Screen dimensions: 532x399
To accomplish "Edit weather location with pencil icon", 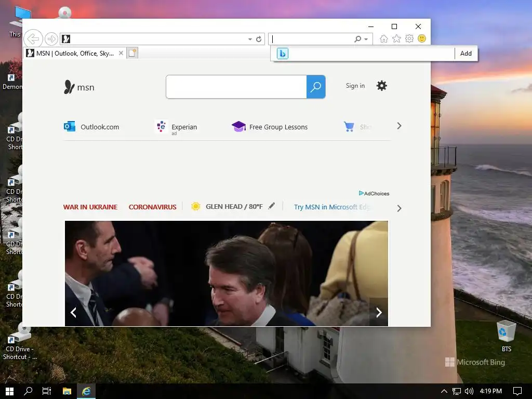I will tap(271, 206).
